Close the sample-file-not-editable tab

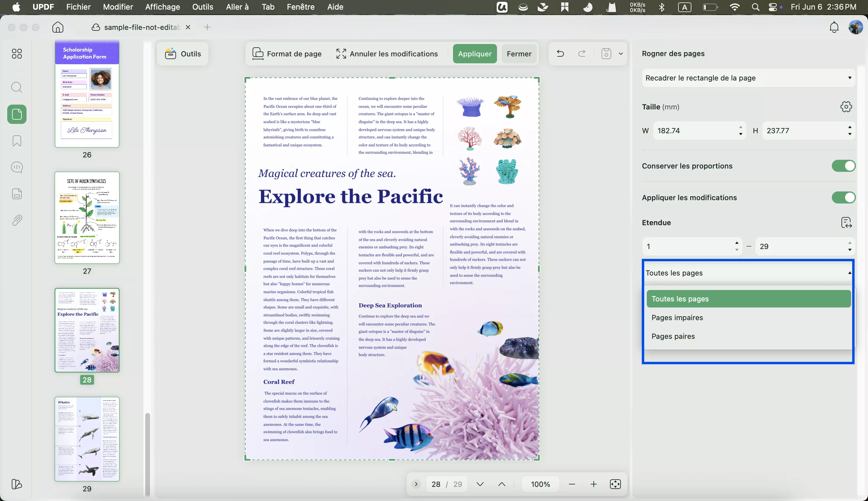coord(188,27)
